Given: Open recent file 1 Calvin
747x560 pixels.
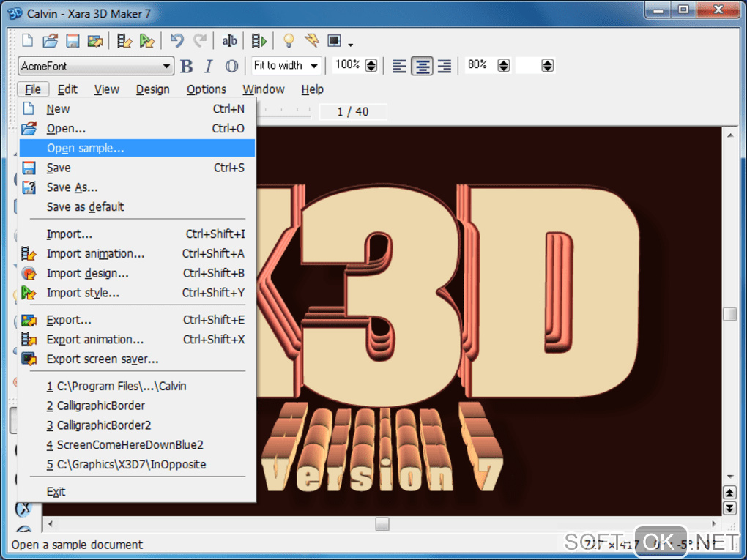Looking at the screenshot, I should (x=137, y=386).
